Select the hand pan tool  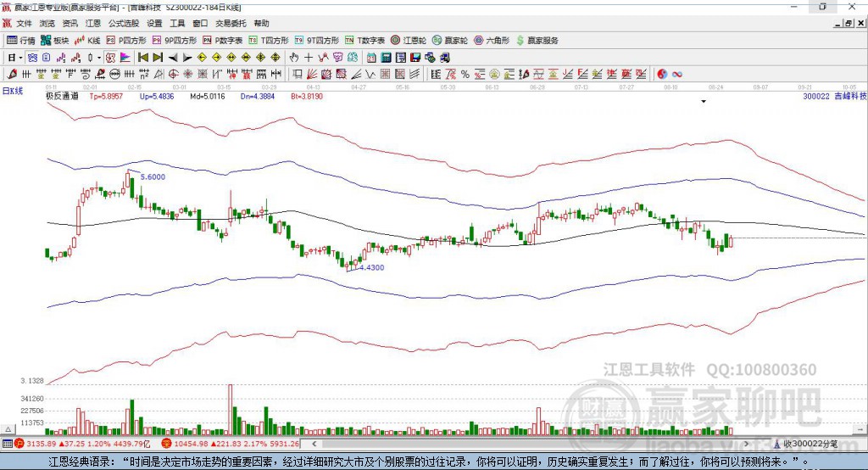point(294,58)
